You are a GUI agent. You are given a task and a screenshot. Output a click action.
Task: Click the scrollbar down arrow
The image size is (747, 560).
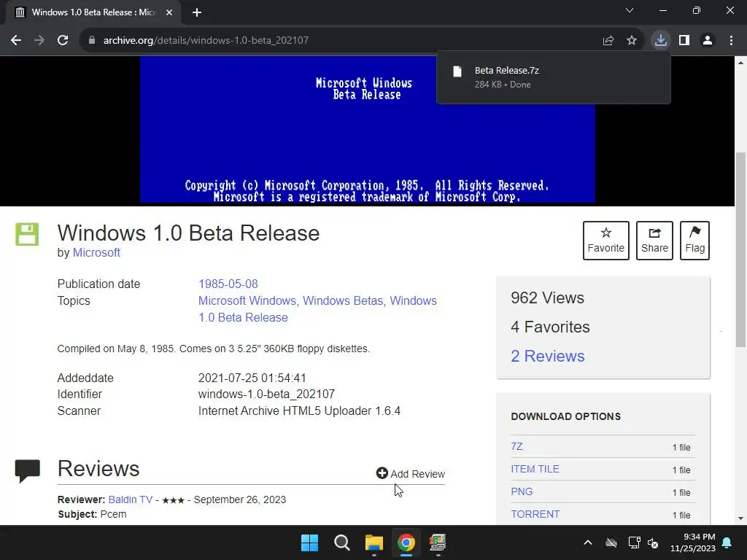(x=740, y=518)
